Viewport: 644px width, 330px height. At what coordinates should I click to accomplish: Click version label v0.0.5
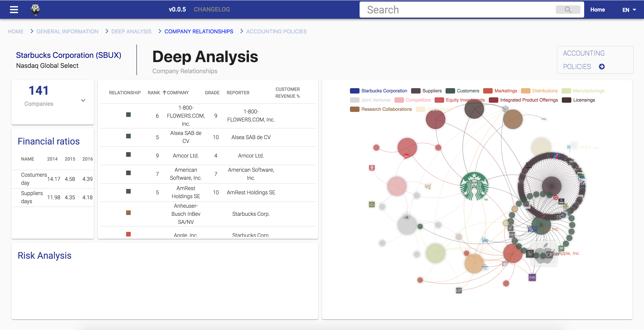pos(177,10)
